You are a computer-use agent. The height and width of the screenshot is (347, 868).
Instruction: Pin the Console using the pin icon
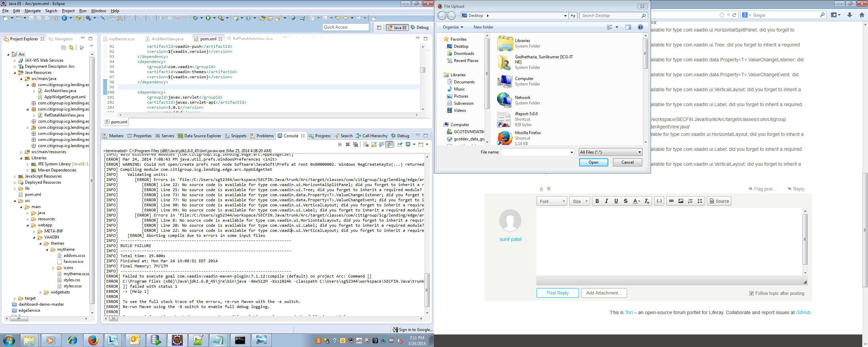pyautogui.click(x=400, y=144)
